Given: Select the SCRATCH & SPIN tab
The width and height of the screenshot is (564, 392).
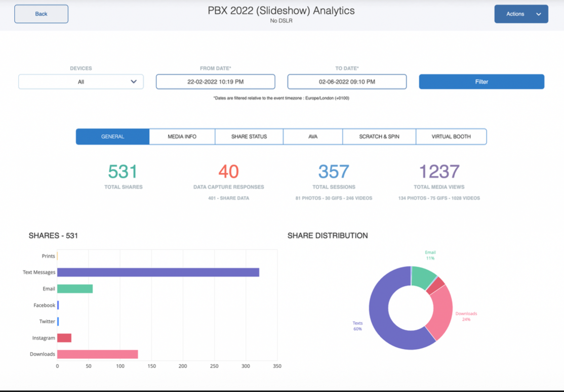Looking at the screenshot, I should [x=379, y=136].
